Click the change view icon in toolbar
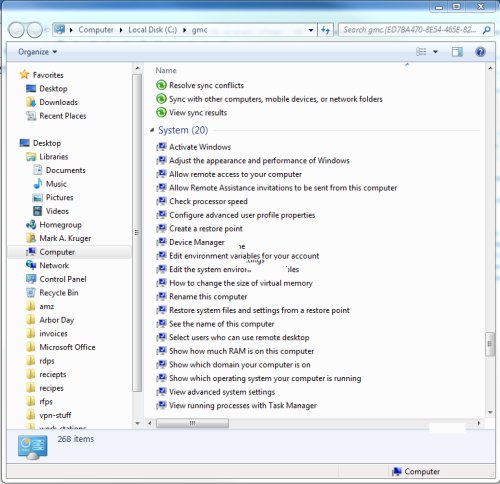 [421, 52]
